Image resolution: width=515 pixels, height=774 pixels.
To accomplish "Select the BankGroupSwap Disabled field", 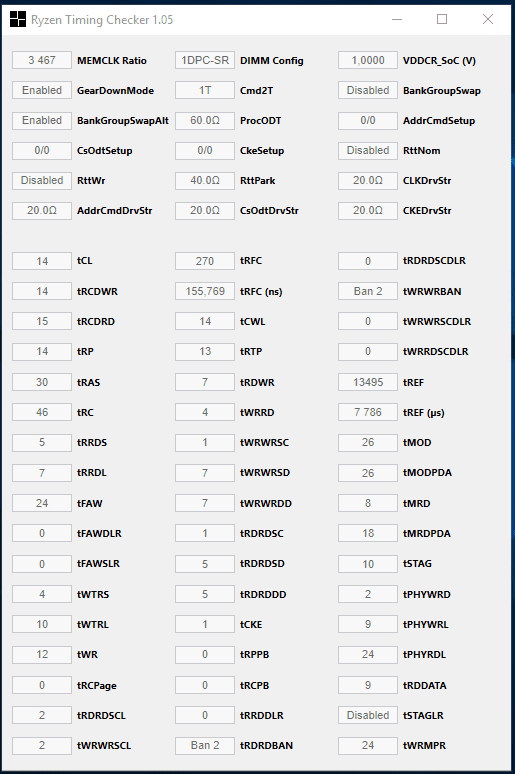I will pyautogui.click(x=368, y=90).
